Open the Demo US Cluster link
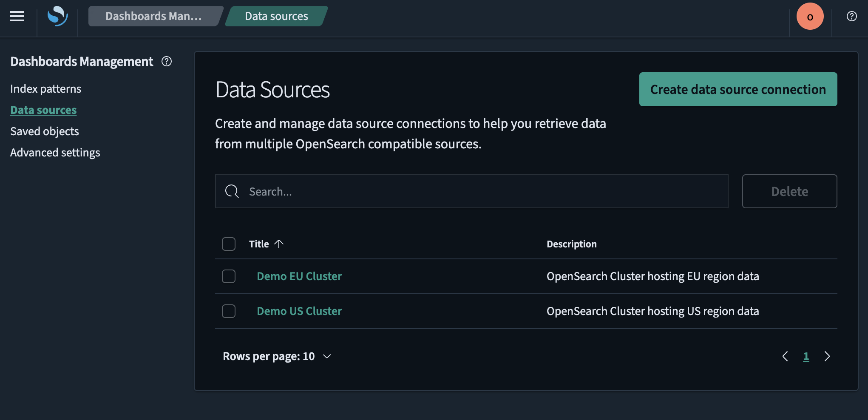 (299, 311)
